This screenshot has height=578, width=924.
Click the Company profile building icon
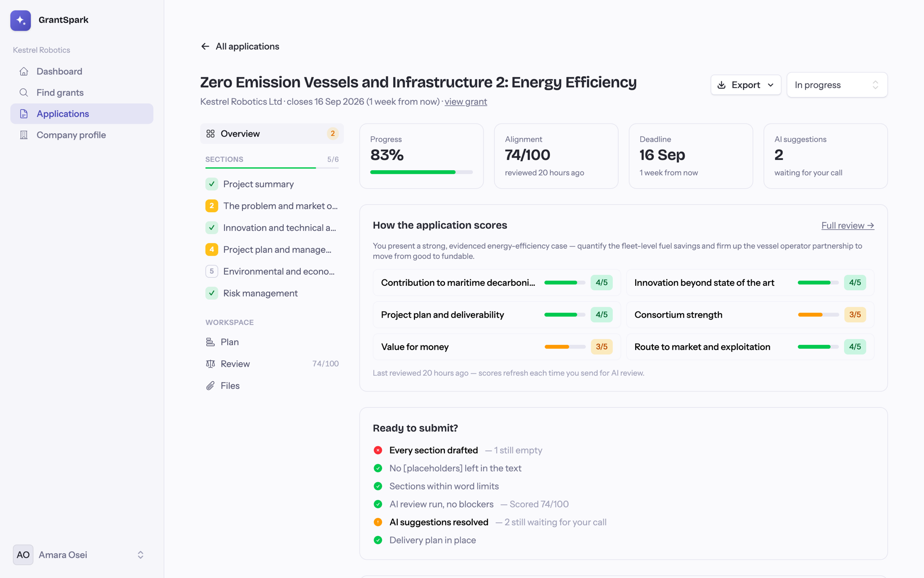[x=24, y=135]
